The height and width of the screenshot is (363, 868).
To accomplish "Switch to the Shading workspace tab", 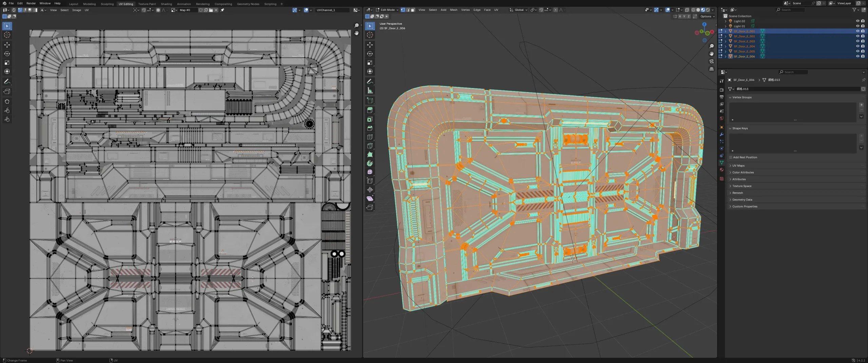I will tap(166, 4).
